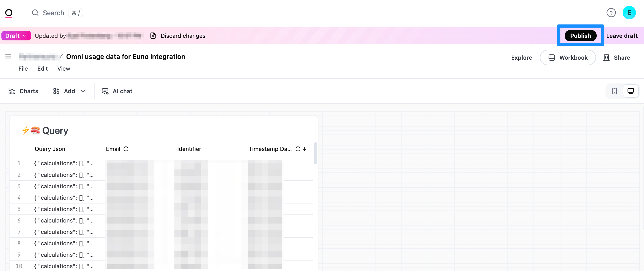
Task: Switch to mobile layout view
Action: [614, 91]
